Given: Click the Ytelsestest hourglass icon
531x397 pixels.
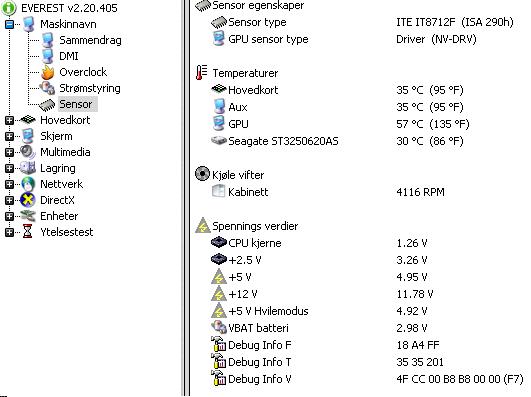Looking at the screenshot, I should pyautogui.click(x=28, y=232).
